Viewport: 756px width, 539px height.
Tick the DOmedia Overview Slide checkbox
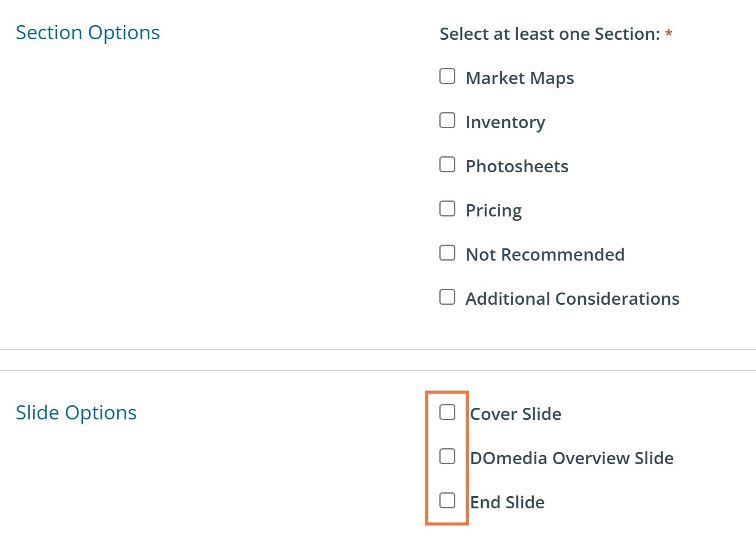(x=447, y=457)
